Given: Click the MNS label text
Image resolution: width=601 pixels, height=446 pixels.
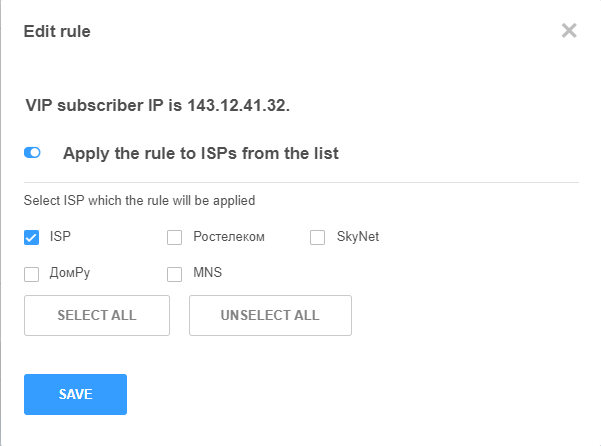Looking at the screenshot, I should (208, 272).
